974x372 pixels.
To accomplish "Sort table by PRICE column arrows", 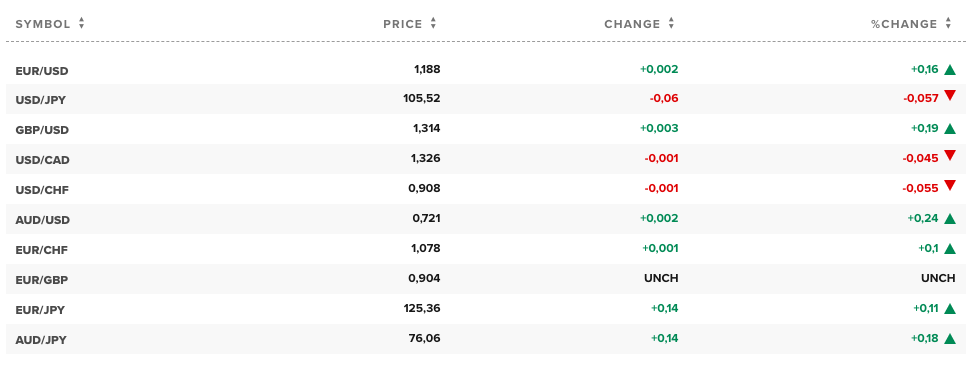I will pos(433,24).
